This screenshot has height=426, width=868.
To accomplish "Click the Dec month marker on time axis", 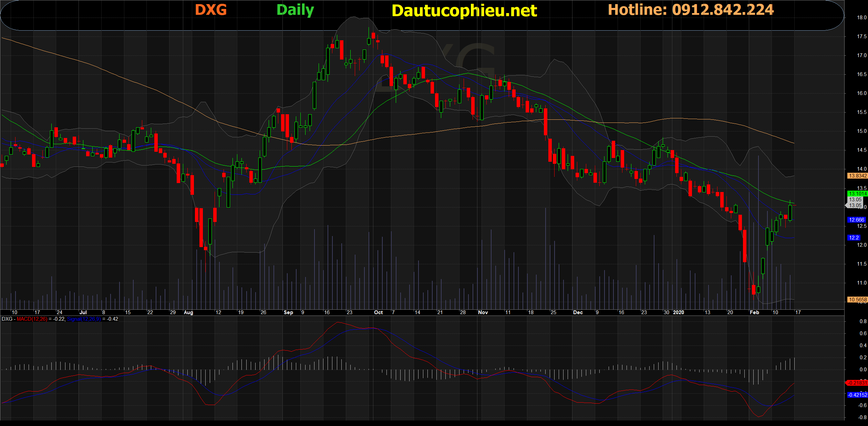I will (578, 312).
